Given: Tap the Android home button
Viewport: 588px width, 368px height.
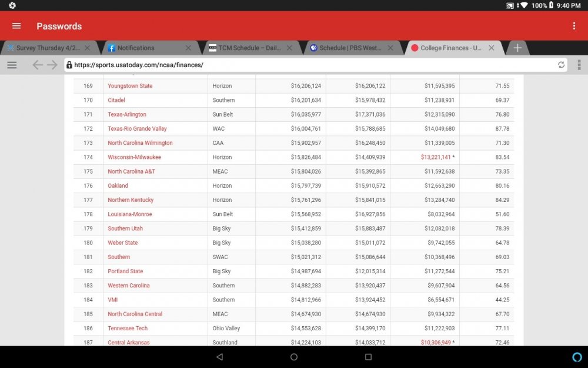Looking at the screenshot, I should pos(294,357).
